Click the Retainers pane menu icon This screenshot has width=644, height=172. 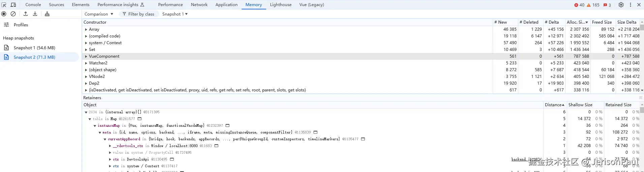pyautogui.click(x=641, y=98)
